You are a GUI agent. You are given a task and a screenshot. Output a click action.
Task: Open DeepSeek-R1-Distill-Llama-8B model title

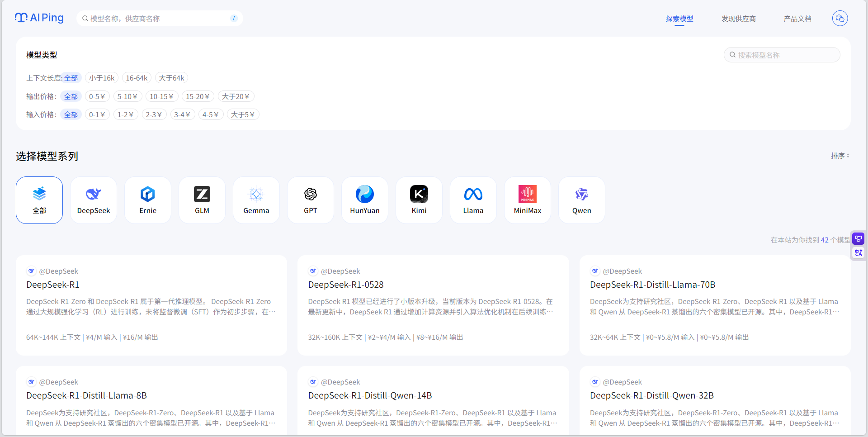pyautogui.click(x=86, y=395)
